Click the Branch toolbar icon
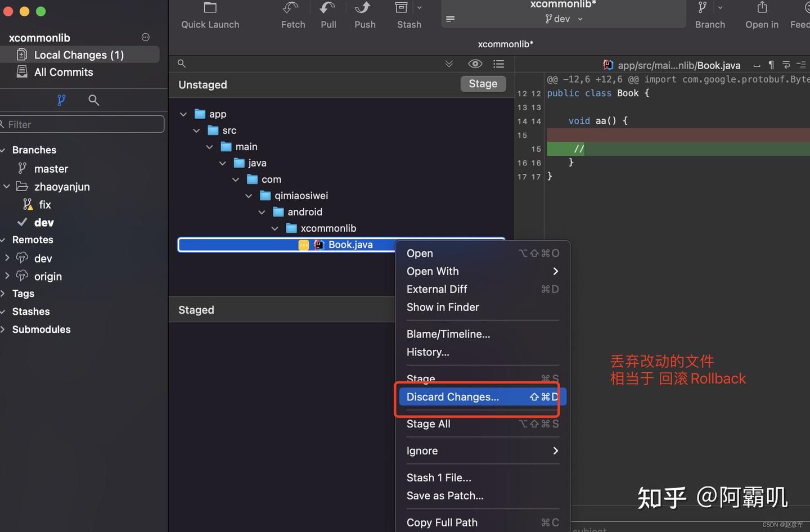Image resolution: width=810 pixels, height=532 pixels. (703, 7)
